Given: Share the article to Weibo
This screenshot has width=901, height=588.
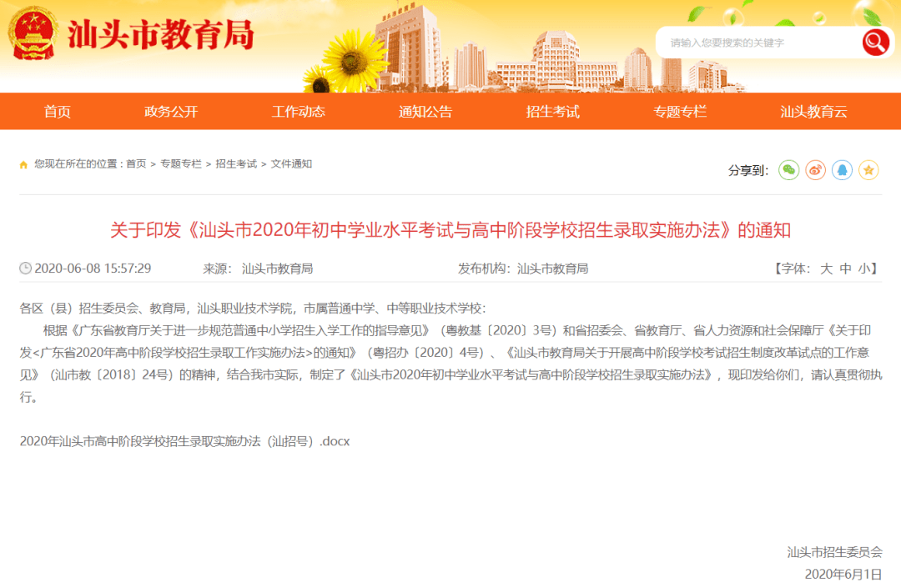Looking at the screenshot, I should 816,168.
